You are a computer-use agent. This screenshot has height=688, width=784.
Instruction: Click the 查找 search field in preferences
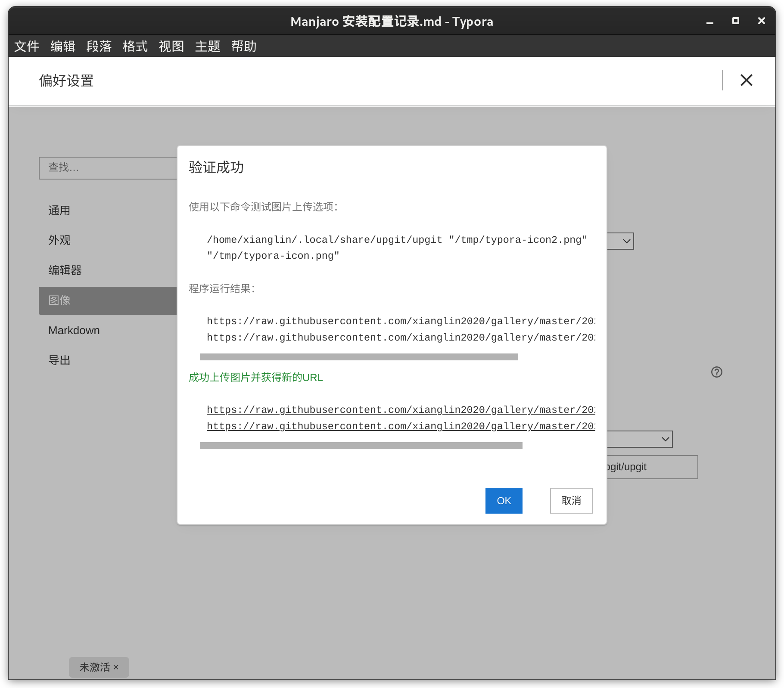click(x=108, y=168)
